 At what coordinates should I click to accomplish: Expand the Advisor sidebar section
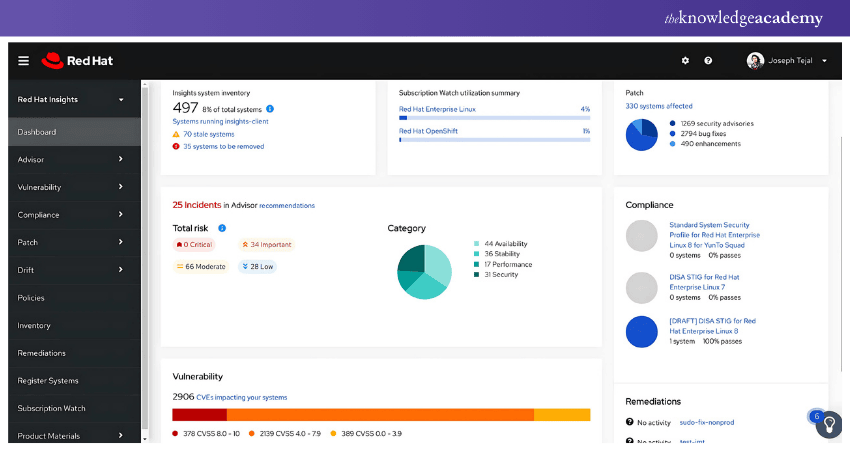click(120, 159)
